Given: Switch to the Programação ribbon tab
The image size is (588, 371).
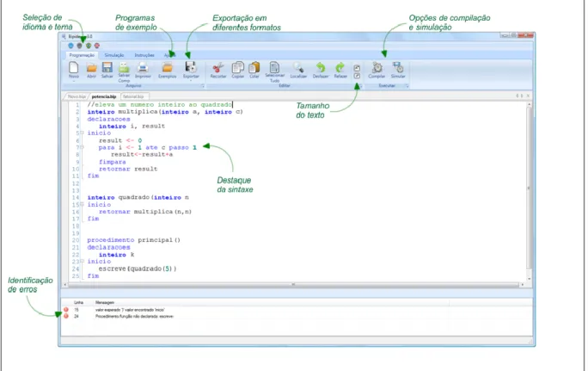Looking at the screenshot, I should [82, 55].
